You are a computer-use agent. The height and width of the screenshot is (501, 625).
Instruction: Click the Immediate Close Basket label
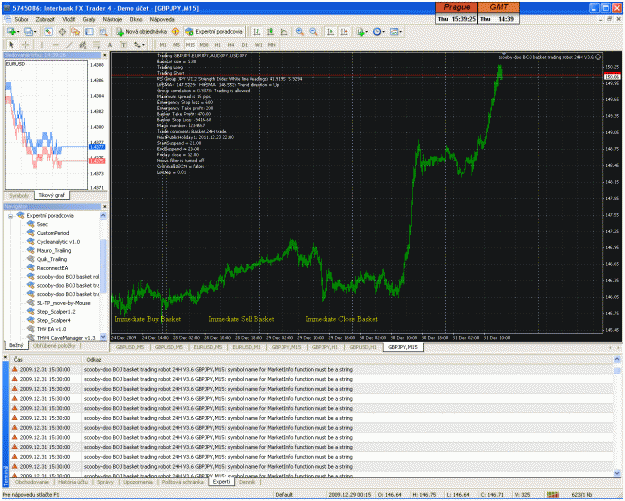[341, 319]
